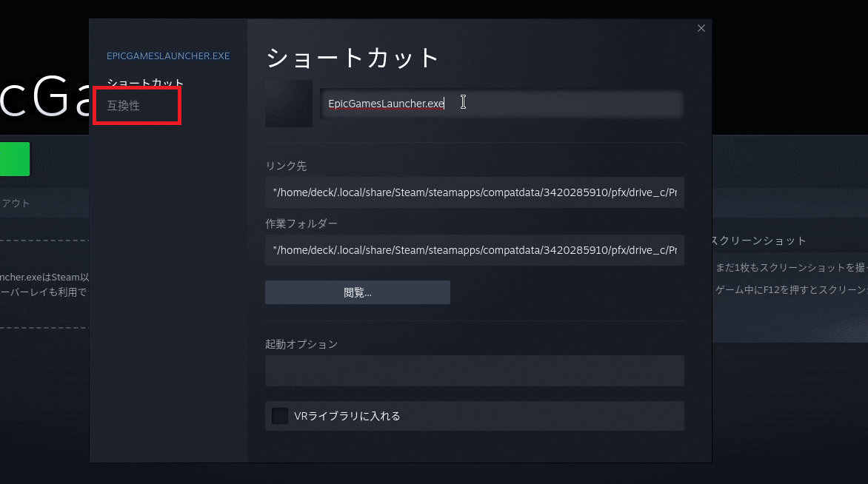Click the 閲覧... browse button

point(358,292)
